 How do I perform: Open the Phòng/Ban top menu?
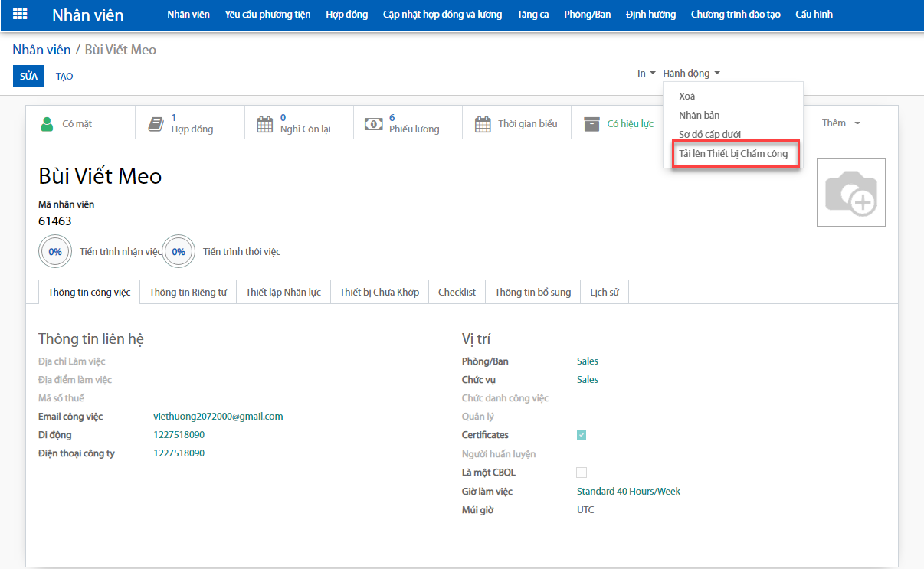587,15
